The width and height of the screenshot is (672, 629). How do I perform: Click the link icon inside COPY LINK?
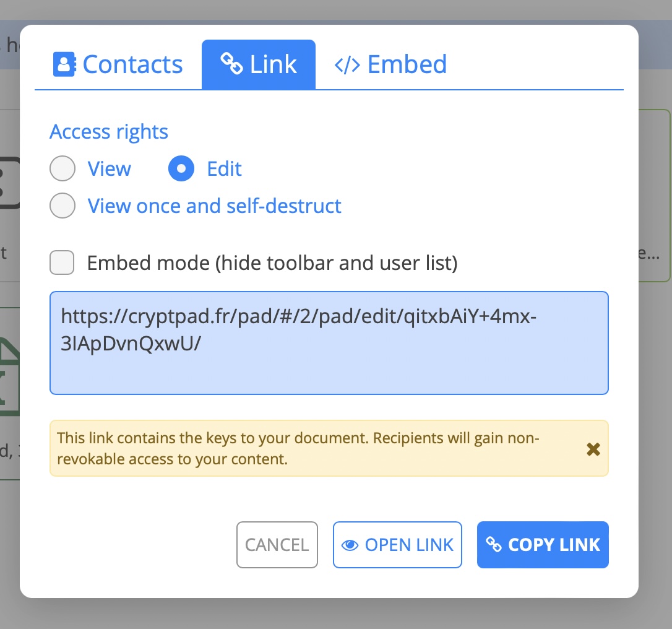pos(495,545)
